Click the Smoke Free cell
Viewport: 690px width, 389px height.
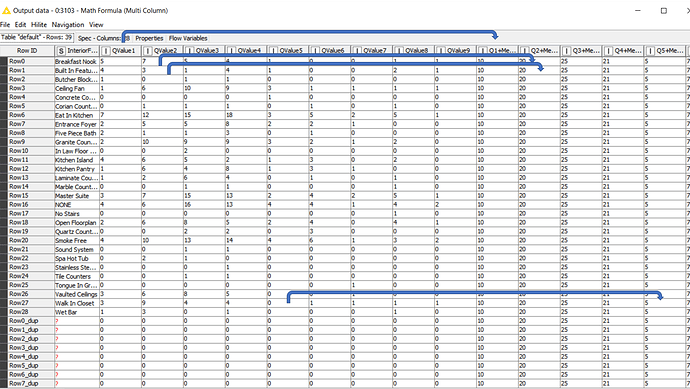coord(77,240)
